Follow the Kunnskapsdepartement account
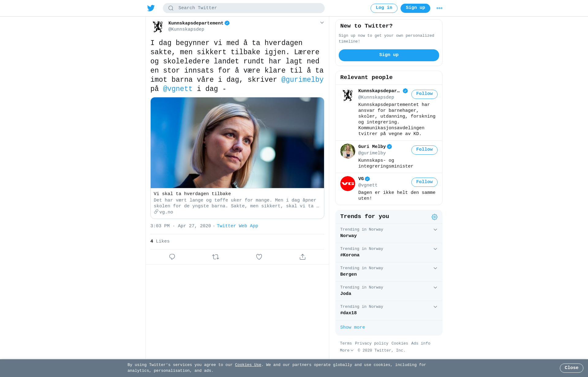The width and height of the screenshot is (588, 377). (424, 94)
